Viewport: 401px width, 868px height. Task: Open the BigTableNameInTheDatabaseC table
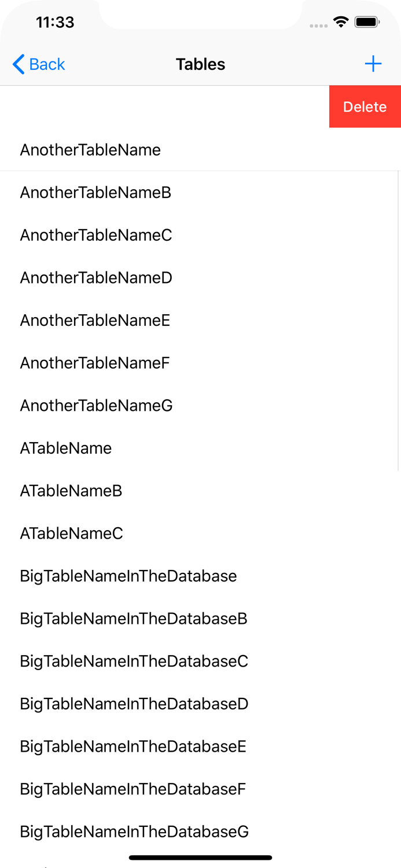coord(134,661)
